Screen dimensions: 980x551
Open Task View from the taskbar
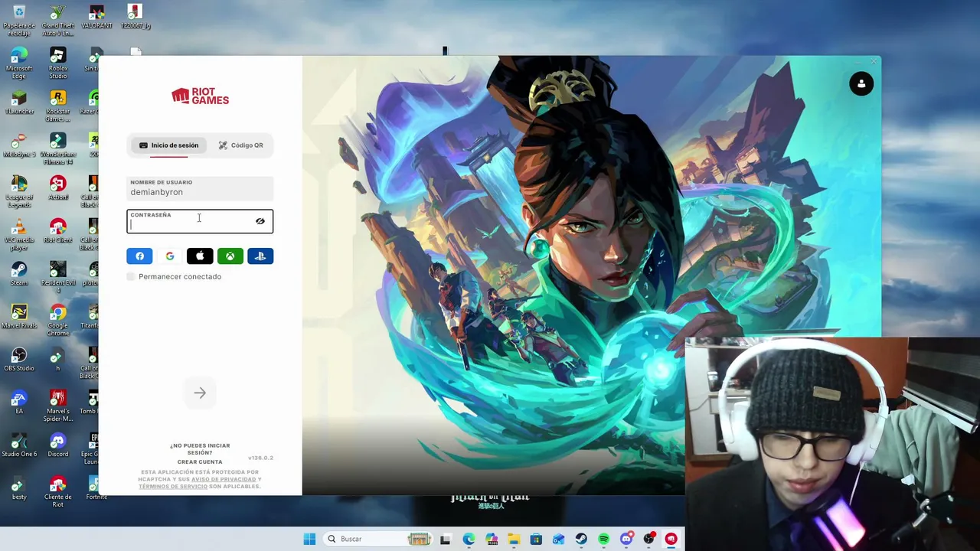pos(446,540)
